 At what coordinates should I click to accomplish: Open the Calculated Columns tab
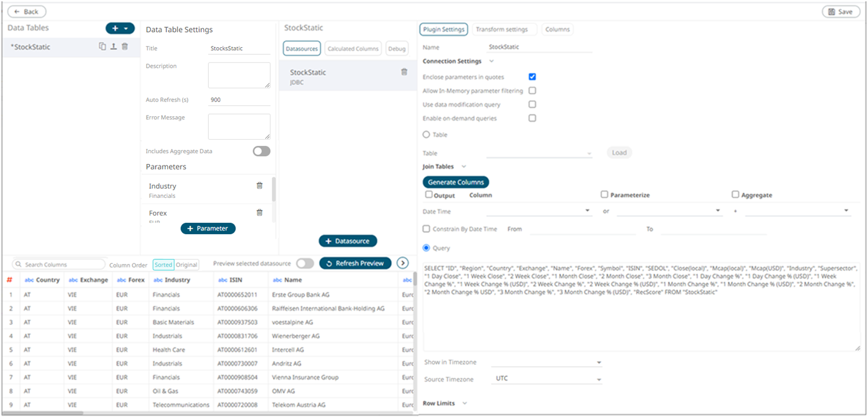coord(353,49)
